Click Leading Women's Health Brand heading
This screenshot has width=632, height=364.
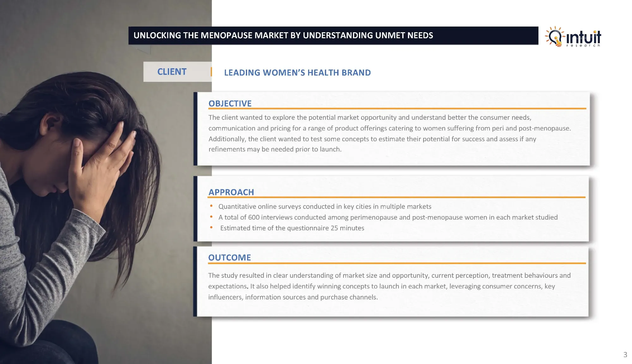coord(297,73)
